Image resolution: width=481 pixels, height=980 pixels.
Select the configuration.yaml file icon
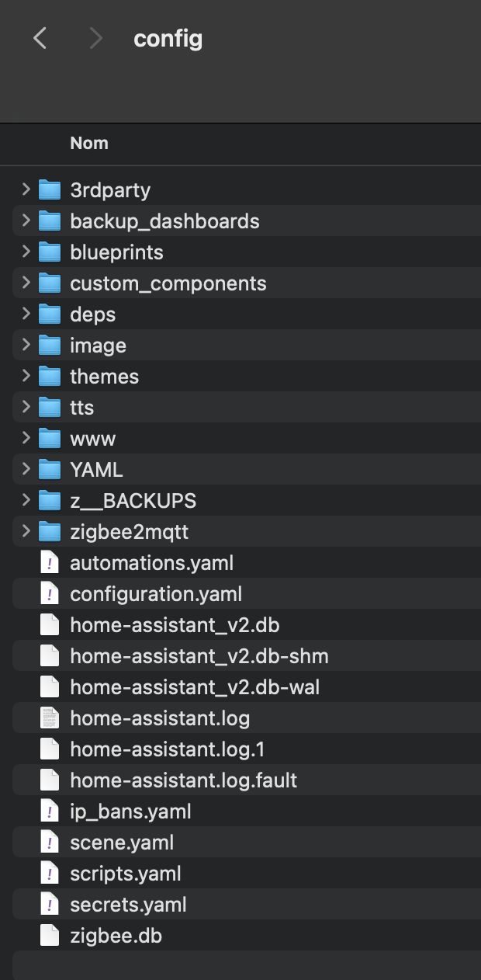(50, 594)
